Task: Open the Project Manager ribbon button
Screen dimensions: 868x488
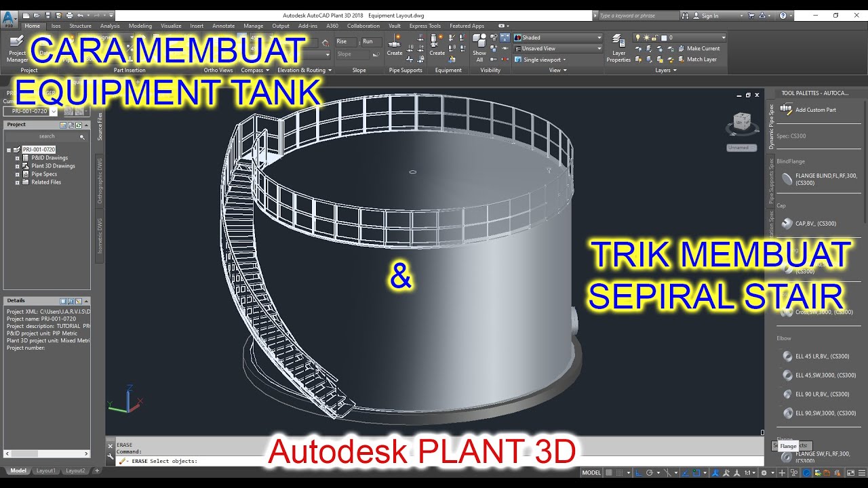Action: (x=17, y=49)
